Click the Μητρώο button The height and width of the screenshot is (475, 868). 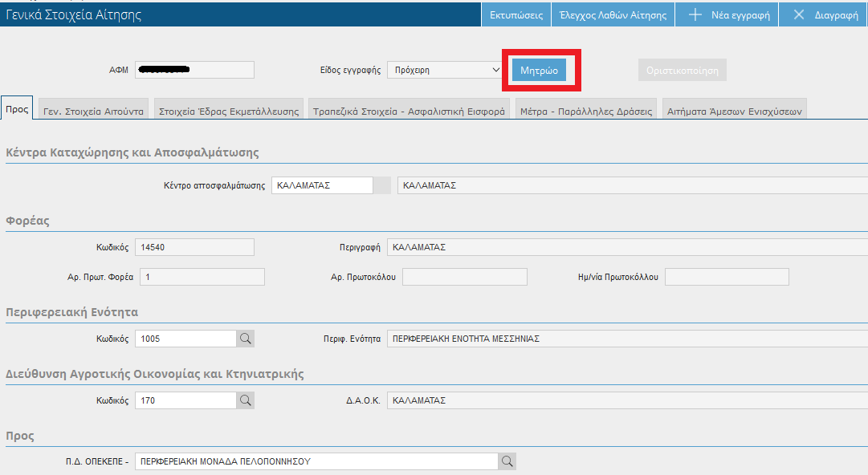click(539, 71)
